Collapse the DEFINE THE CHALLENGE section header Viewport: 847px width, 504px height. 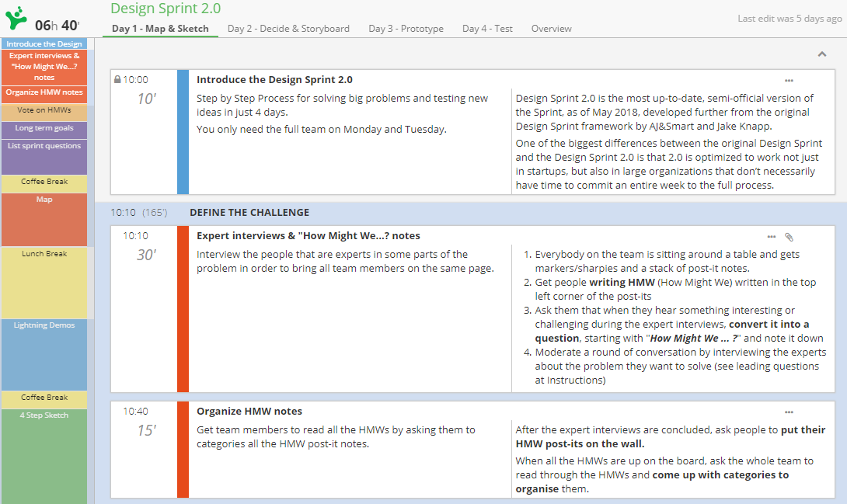[249, 212]
